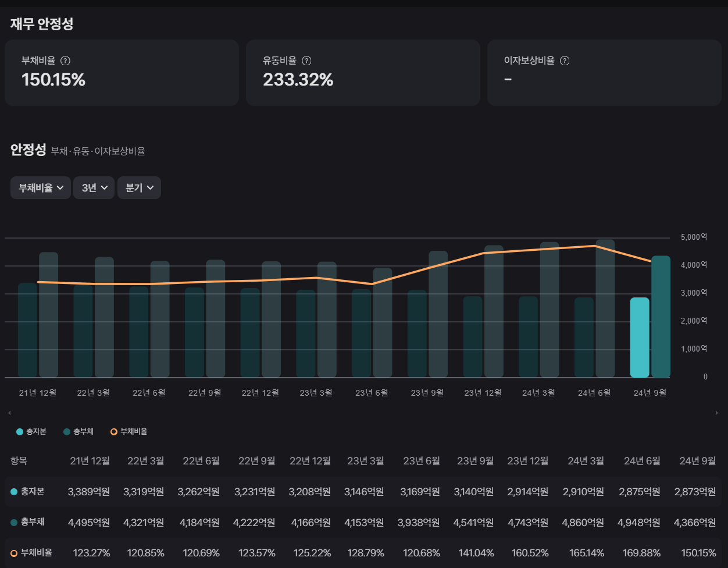
Task: Click the 23년 9월 총자본 bar
Action: tap(417, 334)
